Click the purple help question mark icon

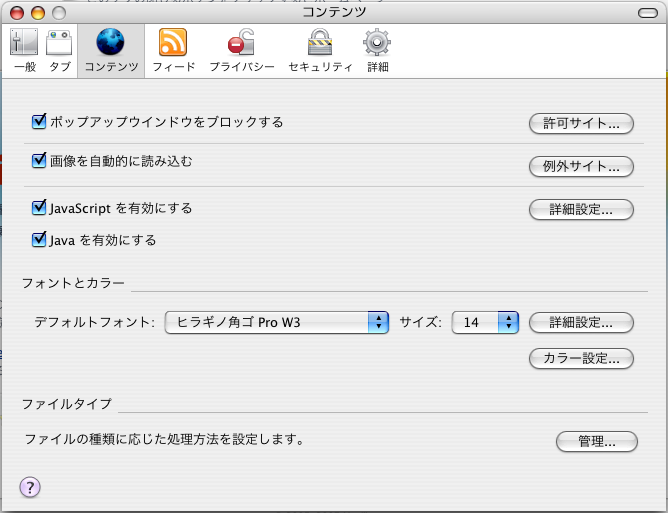pos(29,487)
